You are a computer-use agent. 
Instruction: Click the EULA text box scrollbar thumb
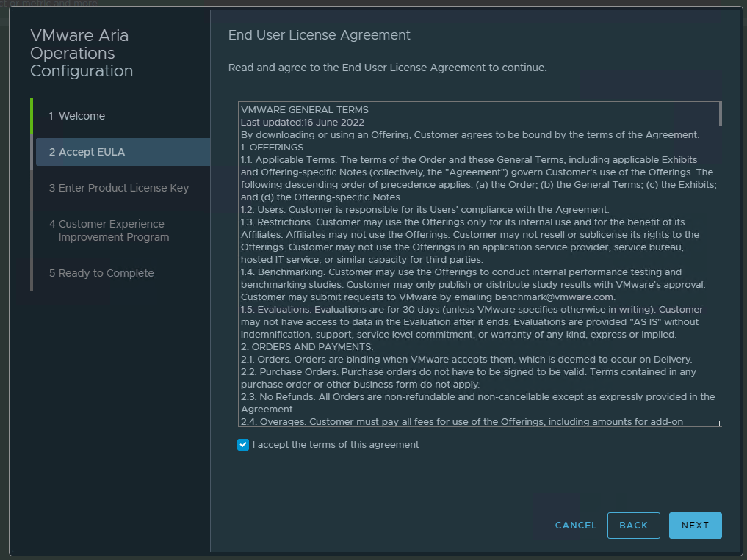click(720, 114)
